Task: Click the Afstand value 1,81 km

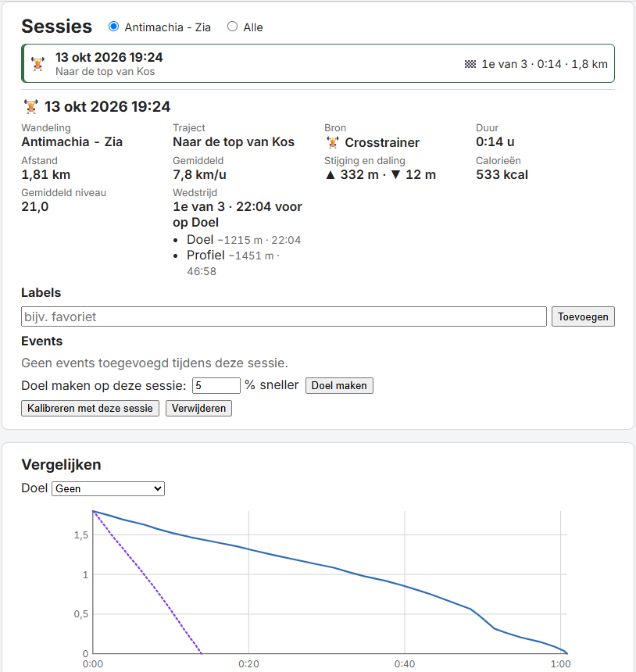Action: [46, 175]
